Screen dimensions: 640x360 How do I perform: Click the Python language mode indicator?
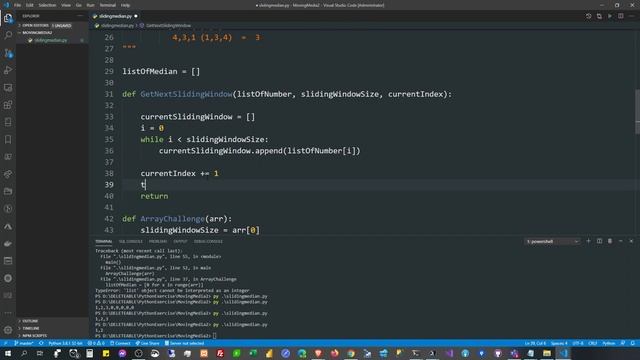tap(609, 343)
